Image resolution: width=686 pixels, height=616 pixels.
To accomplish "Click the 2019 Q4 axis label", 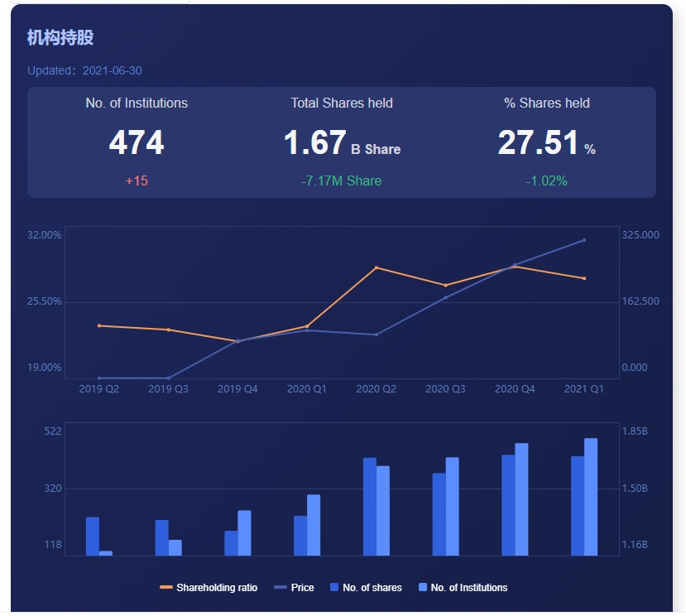I will pos(237,387).
